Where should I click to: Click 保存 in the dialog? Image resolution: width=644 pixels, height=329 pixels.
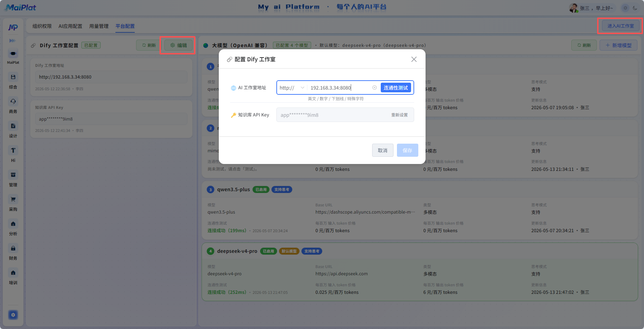407,150
